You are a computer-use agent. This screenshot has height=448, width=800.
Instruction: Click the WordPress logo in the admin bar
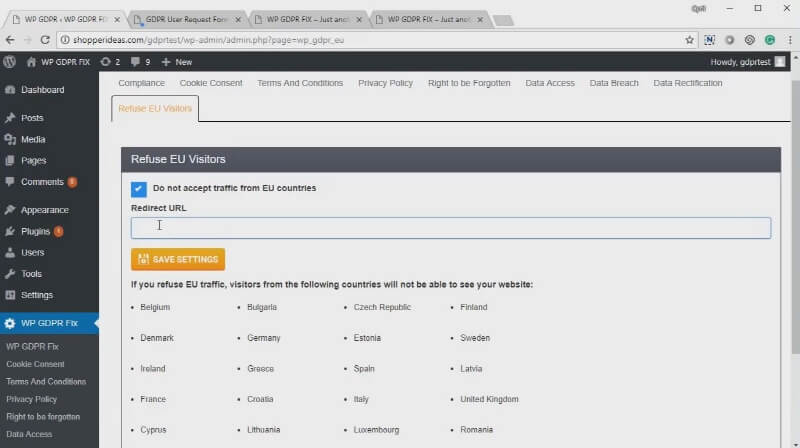point(10,62)
